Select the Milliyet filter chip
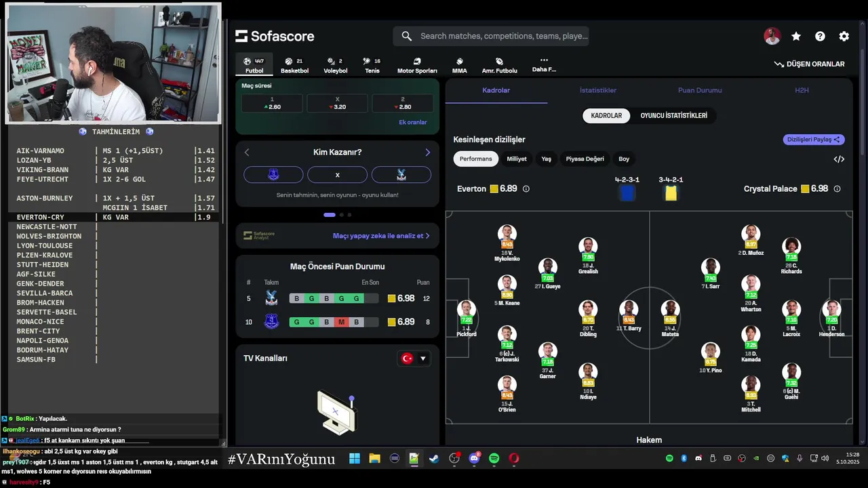868x488 pixels. (517, 159)
